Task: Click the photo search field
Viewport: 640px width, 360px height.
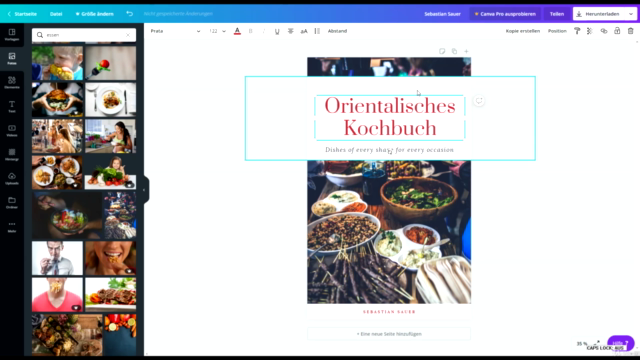Action: coord(84,35)
